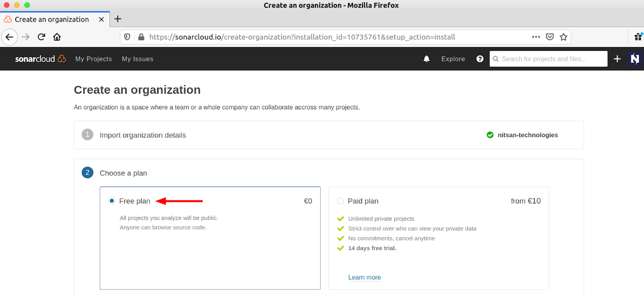The height and width of the screenshot is (296, 644).
Task: Focus the Search for projects and files field
Action: [x=549, y=59]
